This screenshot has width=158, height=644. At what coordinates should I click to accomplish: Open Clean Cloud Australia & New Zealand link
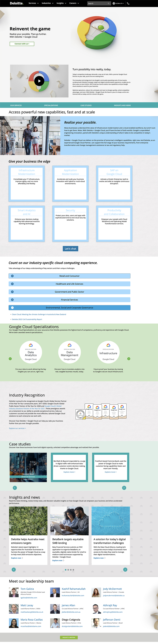click(39, 315)
